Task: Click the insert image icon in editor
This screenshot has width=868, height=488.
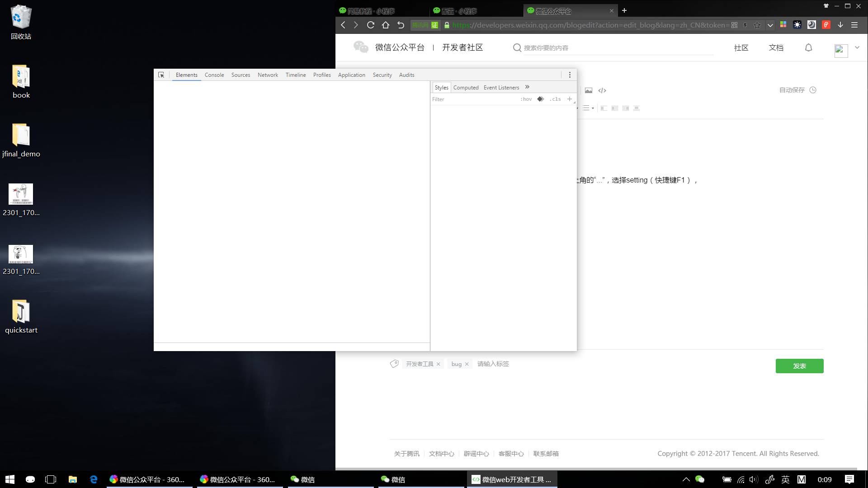Action: (x=588, y=90)
